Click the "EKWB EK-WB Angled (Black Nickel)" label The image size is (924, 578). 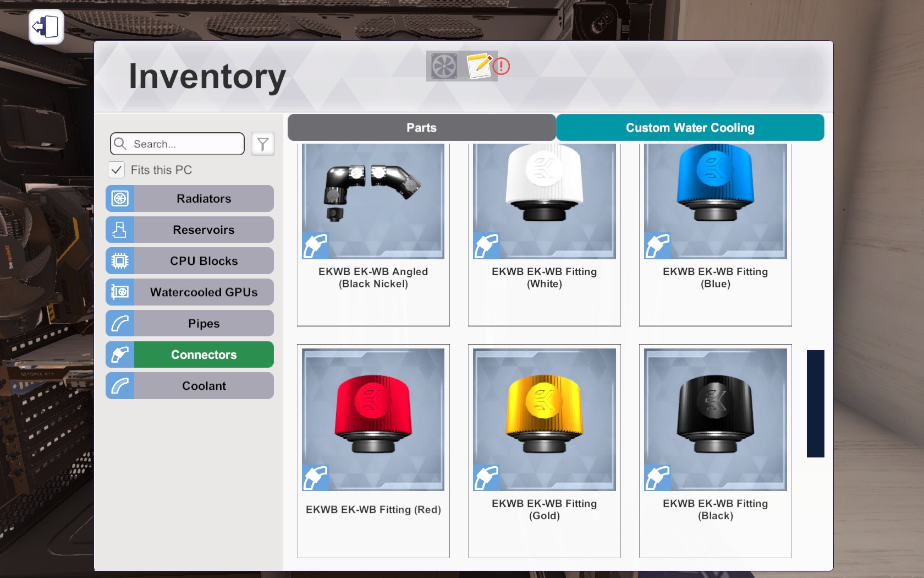point(373,277)
